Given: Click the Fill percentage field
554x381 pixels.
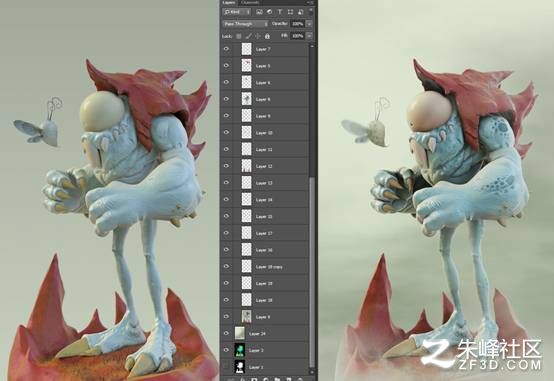Looking at the screenshot, I should [297, 36].
